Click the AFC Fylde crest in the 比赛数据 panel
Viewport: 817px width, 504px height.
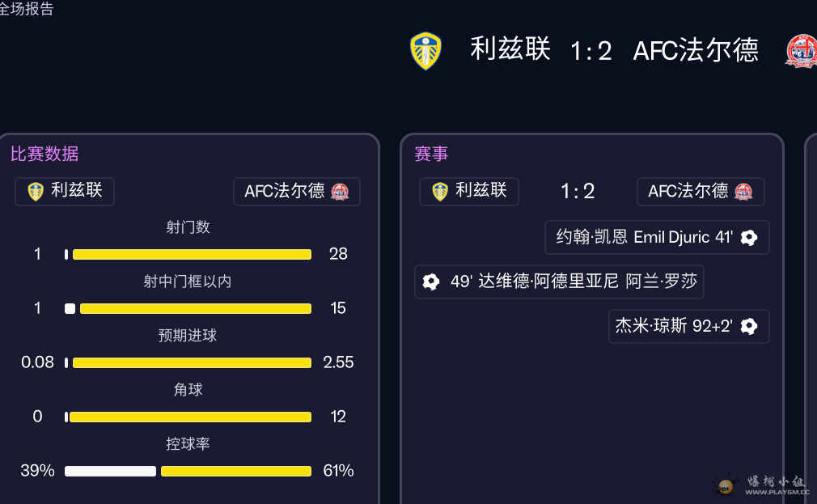[341, 192]
